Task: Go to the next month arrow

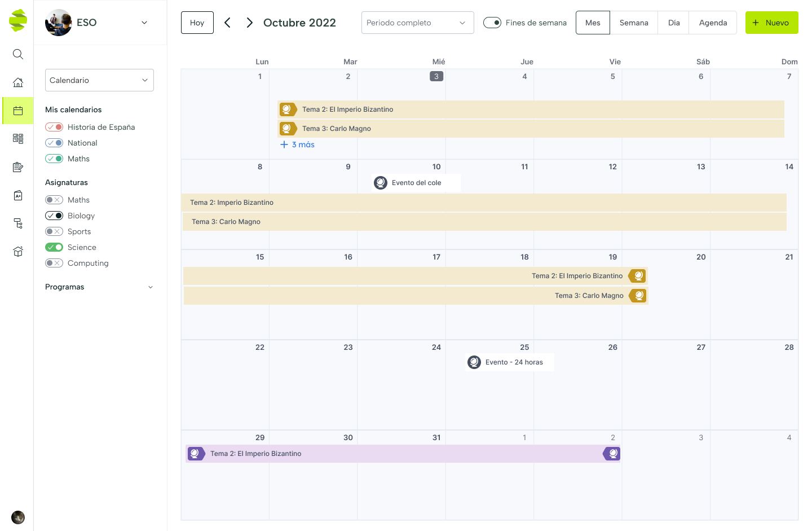Action: pos(249,23)
